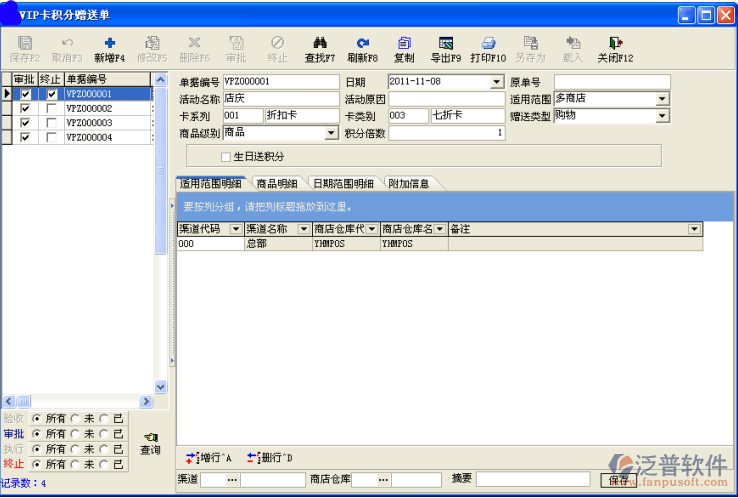Click the 关闭F12 close door icon

point(615,43)
